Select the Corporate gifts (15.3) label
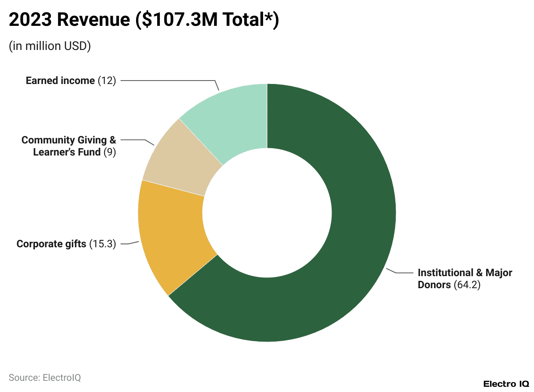 [x=67, y=243]
